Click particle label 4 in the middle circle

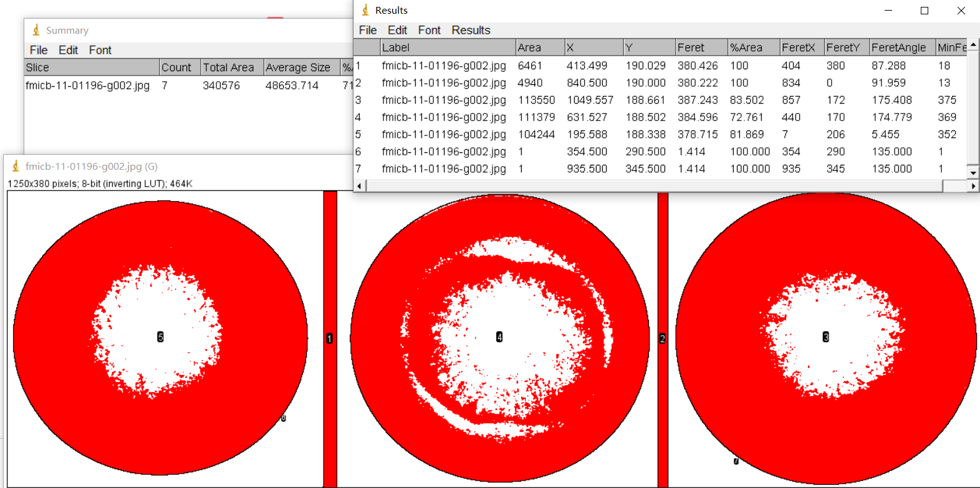point(499,337)
